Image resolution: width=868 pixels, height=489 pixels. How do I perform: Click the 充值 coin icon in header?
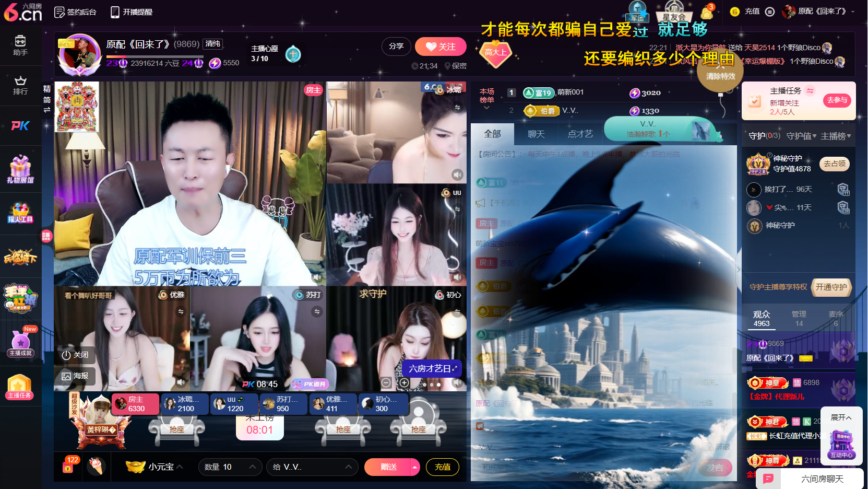[x=735, y=11]
